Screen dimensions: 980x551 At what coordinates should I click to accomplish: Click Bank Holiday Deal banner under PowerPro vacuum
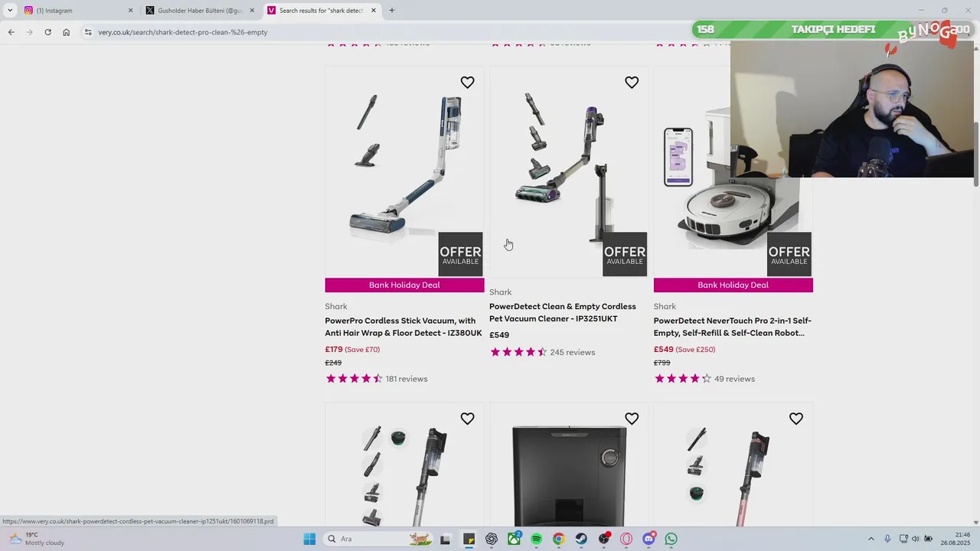[404, 285]
